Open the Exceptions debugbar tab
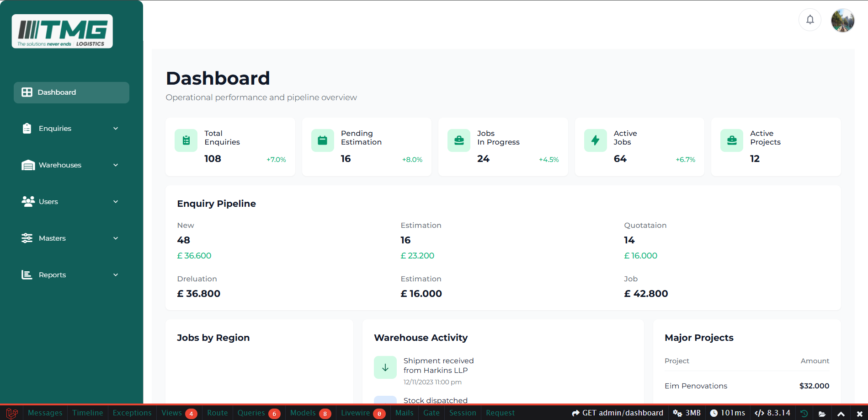This screenshot has height=420, width=868. [132, 413]
